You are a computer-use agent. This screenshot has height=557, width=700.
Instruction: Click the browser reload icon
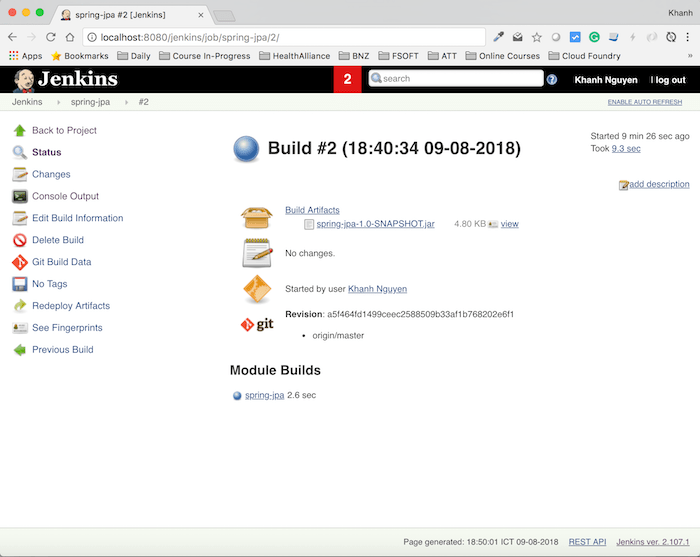[x=50, y=37]
